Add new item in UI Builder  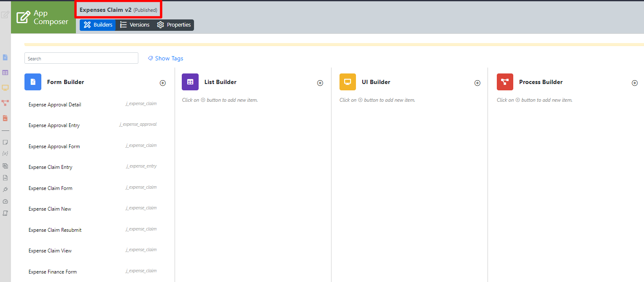(477, 83)
